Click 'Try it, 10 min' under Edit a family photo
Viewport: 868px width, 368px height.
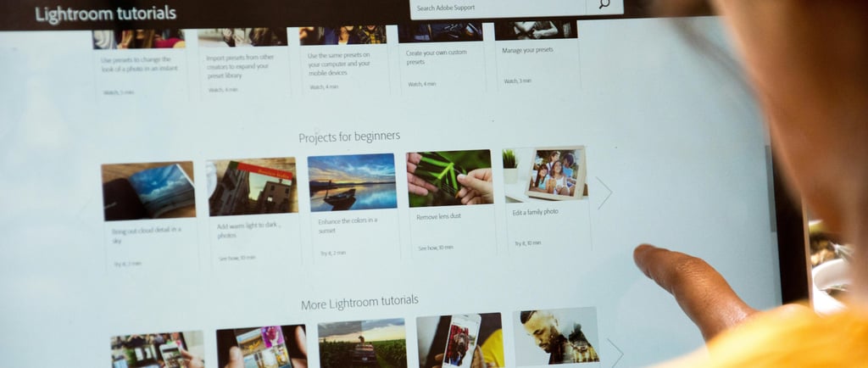pyautogui.click(x=528, y=243)
